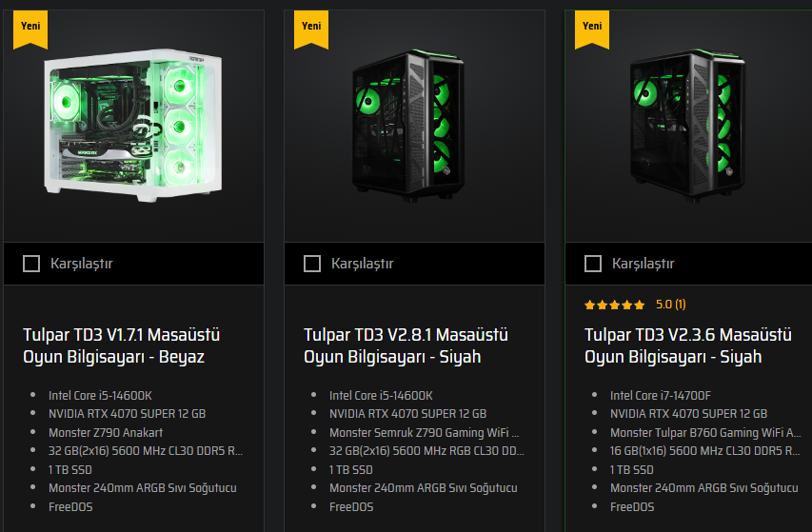Click Monster Z790 Anakart spec line
This screenshot has width=812, height=532.
(x=106, y=433)
